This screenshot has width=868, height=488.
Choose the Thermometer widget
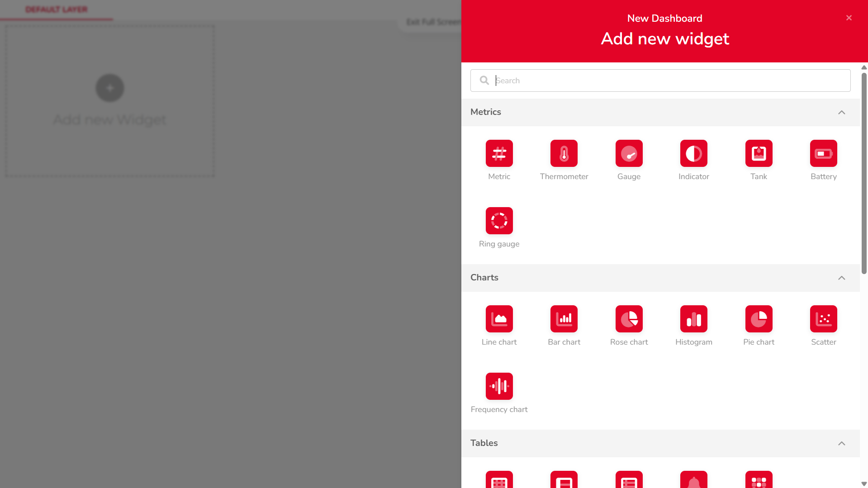pos(564,153)
